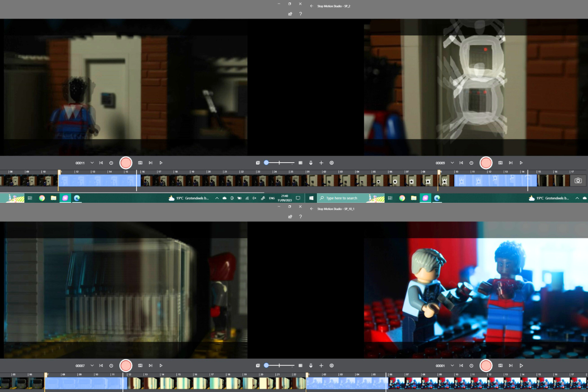
Task: Click frame counter value 00001
Action: pos(440,366)
